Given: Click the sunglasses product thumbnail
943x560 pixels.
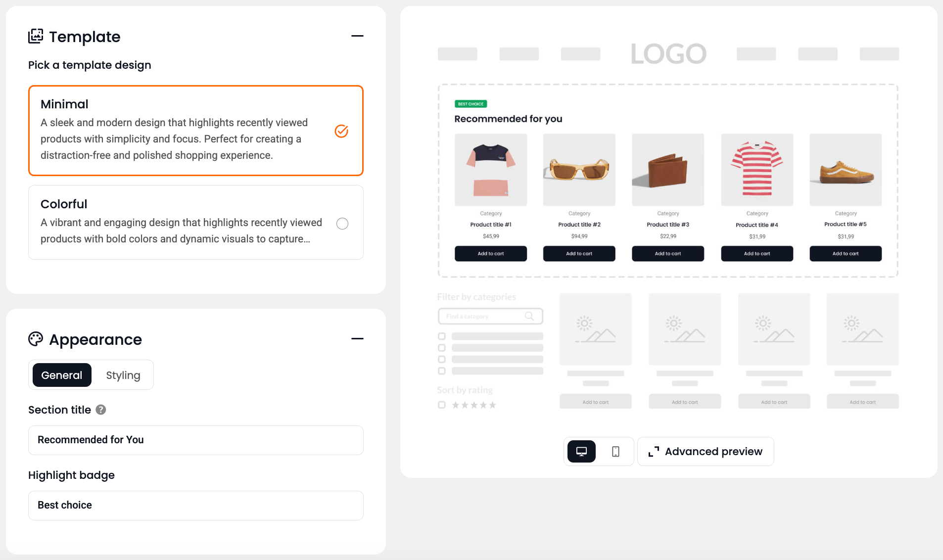Looking at the screenshot, I should [579, 170].
